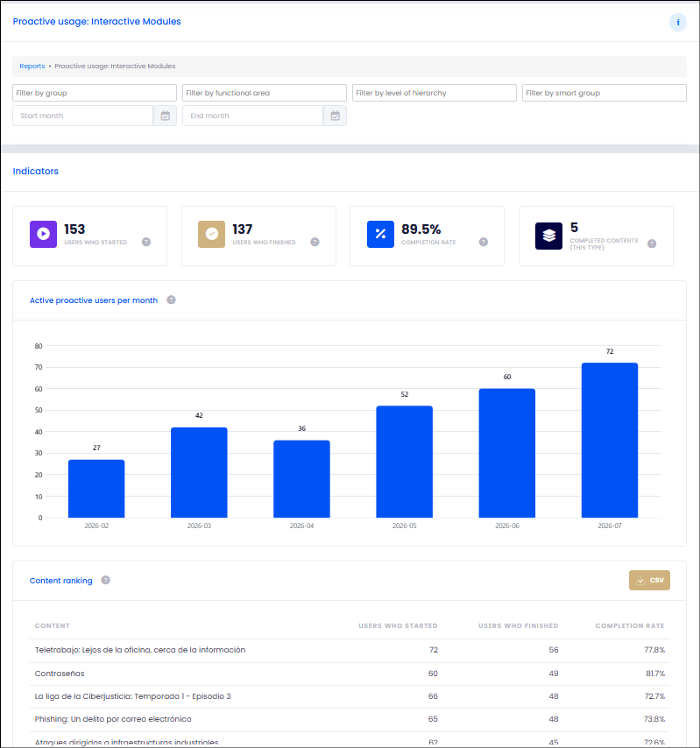This screenshot has width=700, height=748.
Task: Open the Filter by smart group dropdown
Action: 605,93
